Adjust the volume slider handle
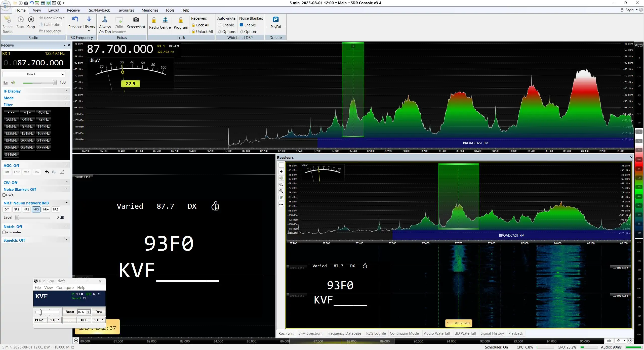This screenshot has height=350, width=644. click(55, 82)
